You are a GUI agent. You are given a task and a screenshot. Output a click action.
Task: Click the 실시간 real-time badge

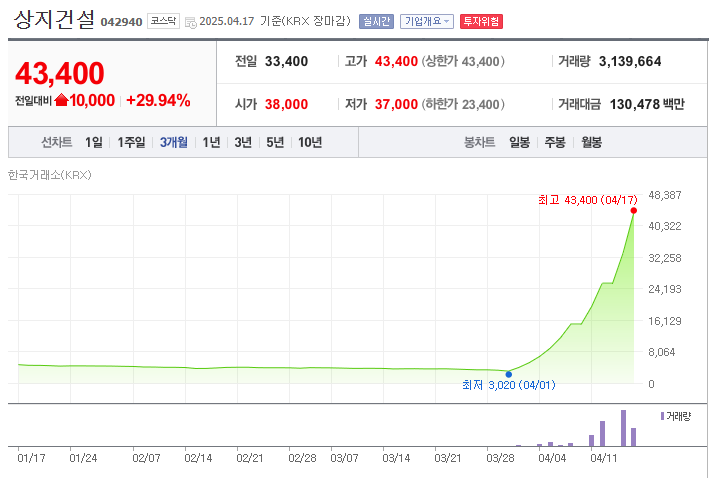[376, 21]
